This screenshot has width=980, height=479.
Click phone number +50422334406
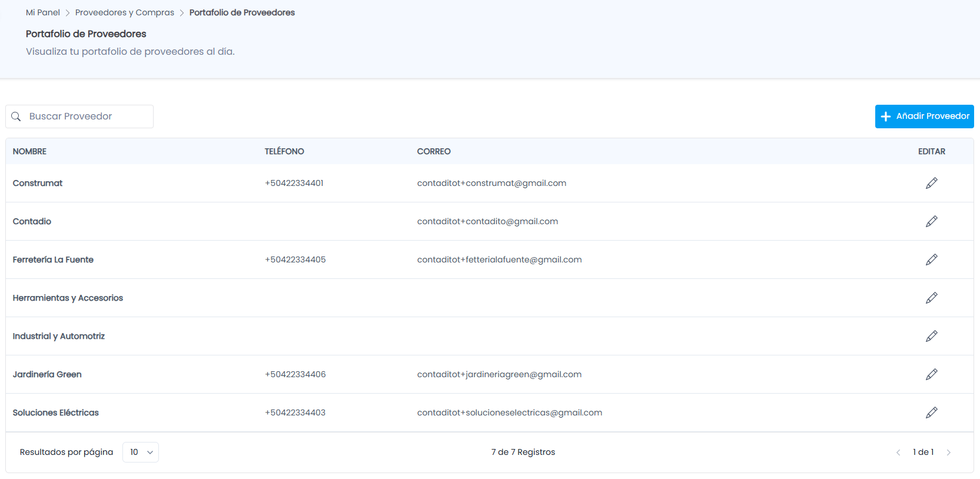[295, 374]
